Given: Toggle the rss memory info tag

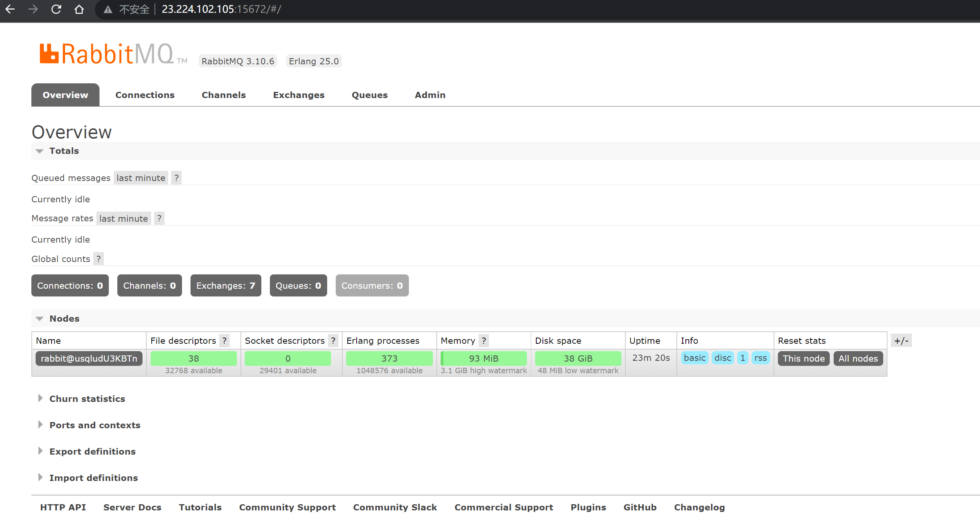Looking at the screenshot, I should pyautogui.click(x=760, y=358).
